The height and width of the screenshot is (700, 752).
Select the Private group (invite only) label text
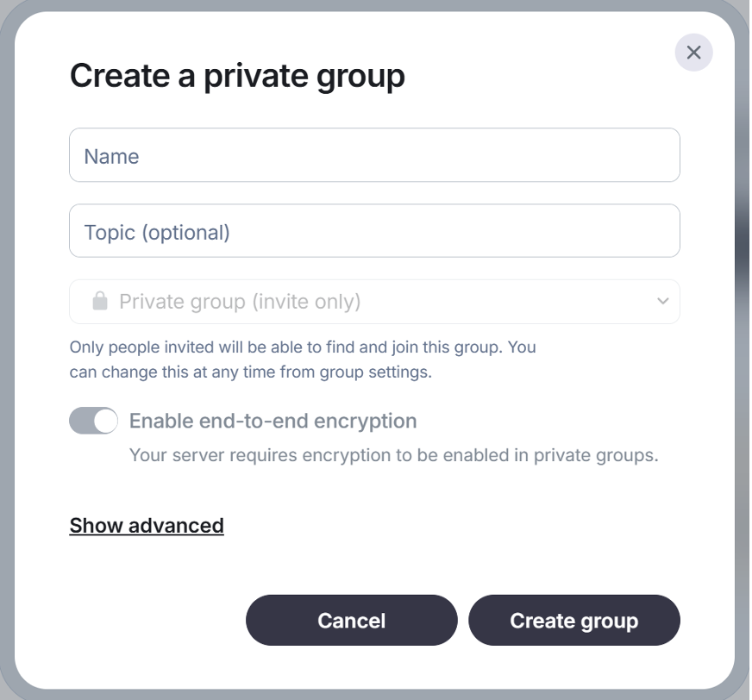(240, 302)
